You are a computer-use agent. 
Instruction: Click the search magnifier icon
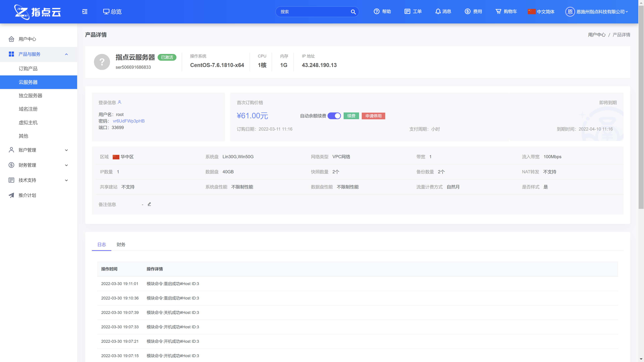pos(353,12)
